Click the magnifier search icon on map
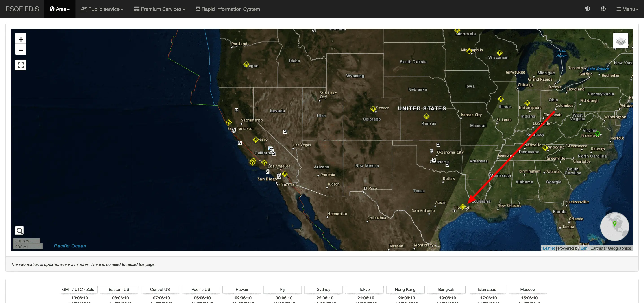This screenshot has width=644, height=303. (19, 230)
